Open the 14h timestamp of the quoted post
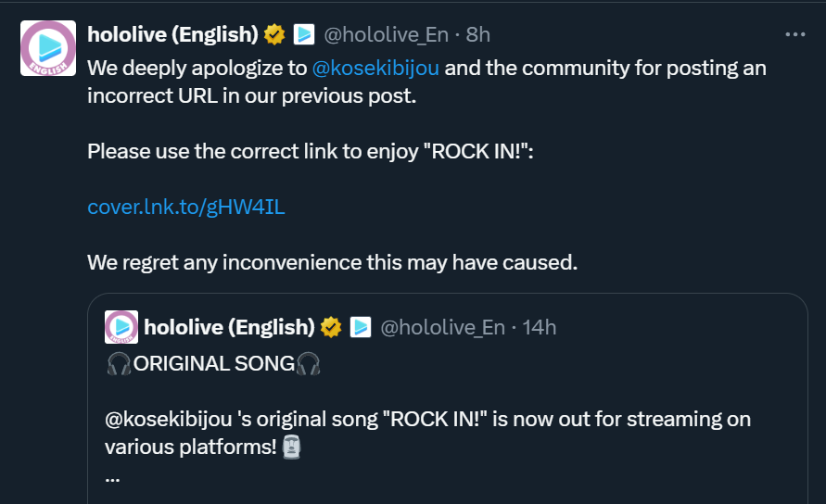The height and width of the screenshot is (504, 826). pos(540,327)
